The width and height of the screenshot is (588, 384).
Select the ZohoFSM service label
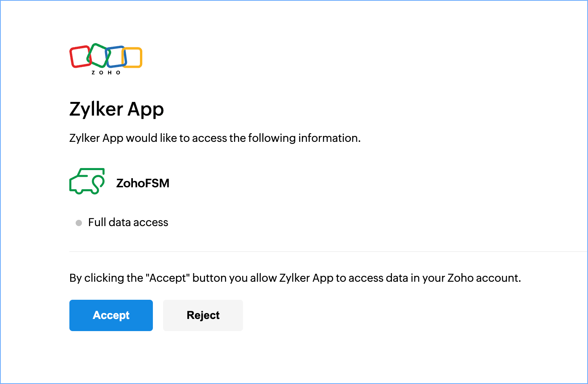(143, 183)
